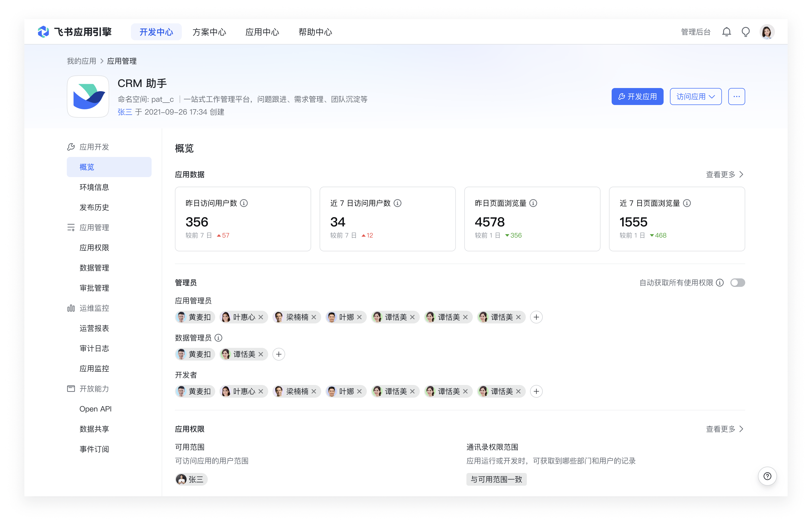Add a new 开发者 with plus
The height and width of the screenshot is (526, 812).
[x=536, y=391]
